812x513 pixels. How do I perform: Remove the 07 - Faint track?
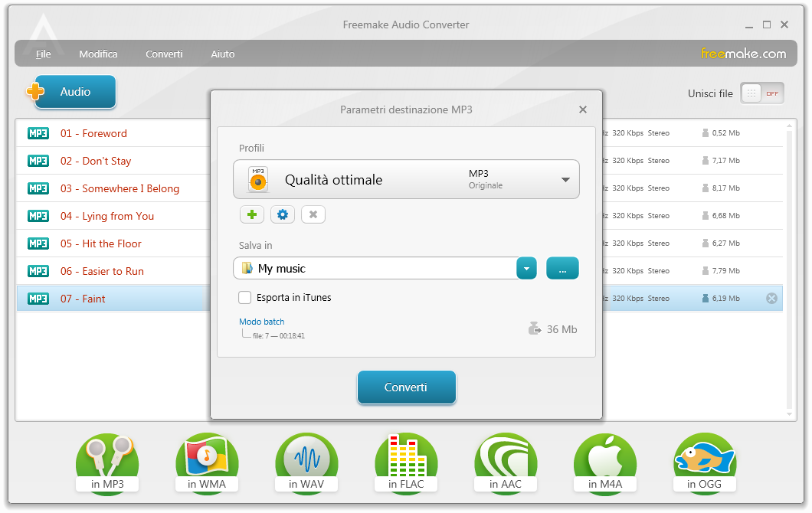[x=771, y=298]
